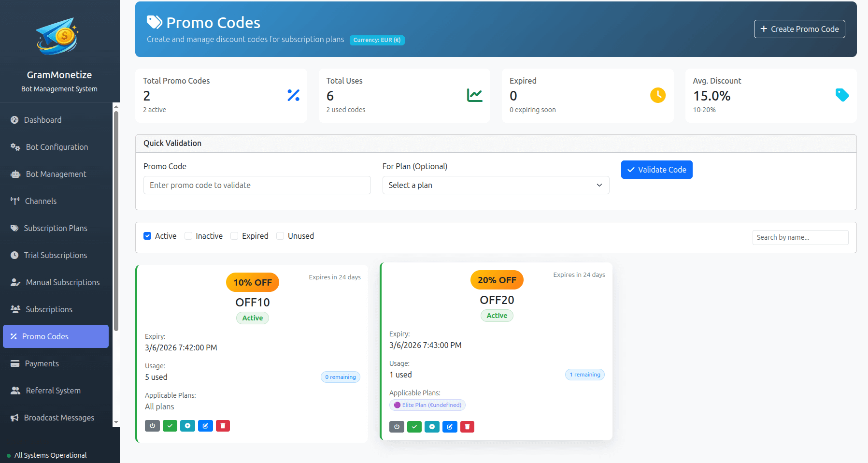This screenshot has height=463, width=868.
Task: Go to the Payments section
Action: coord(42,363)
